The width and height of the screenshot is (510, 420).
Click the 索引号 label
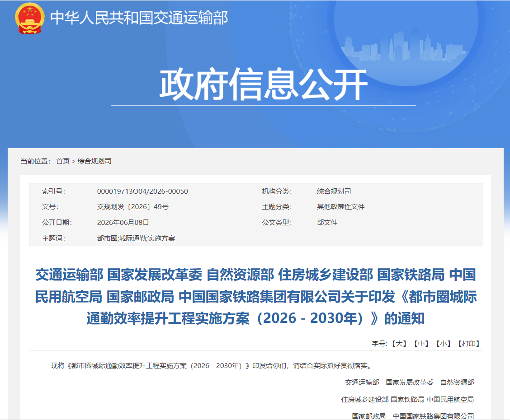(54, 191)
